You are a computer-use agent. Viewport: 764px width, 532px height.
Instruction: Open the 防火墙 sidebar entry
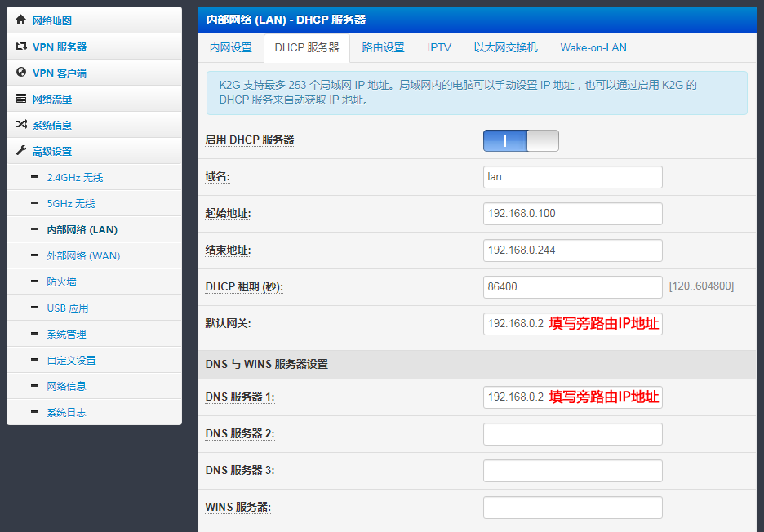(x=61, y=282)
